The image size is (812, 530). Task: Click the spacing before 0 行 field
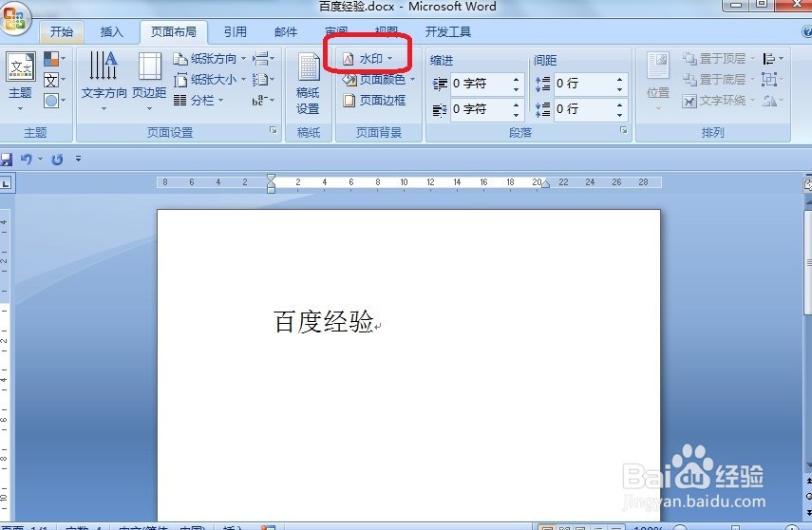pyautogui.click(x=584, y=84)
